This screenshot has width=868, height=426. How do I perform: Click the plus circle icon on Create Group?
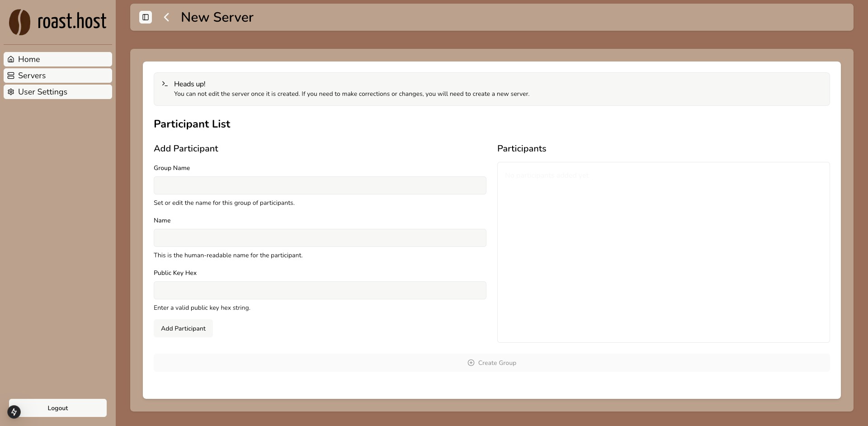[471, 363]
